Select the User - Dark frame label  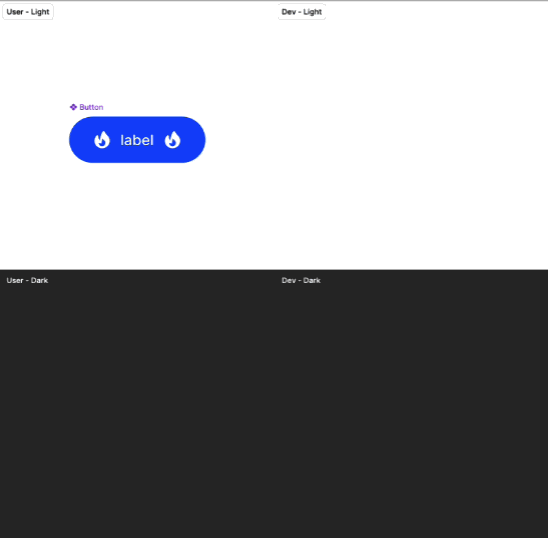(27, 280)
